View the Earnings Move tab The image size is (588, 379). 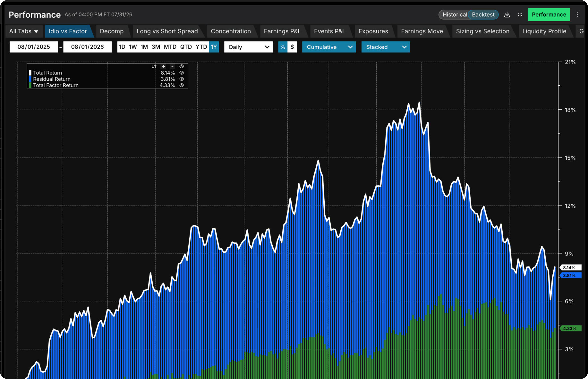click(x=422, y=31)
